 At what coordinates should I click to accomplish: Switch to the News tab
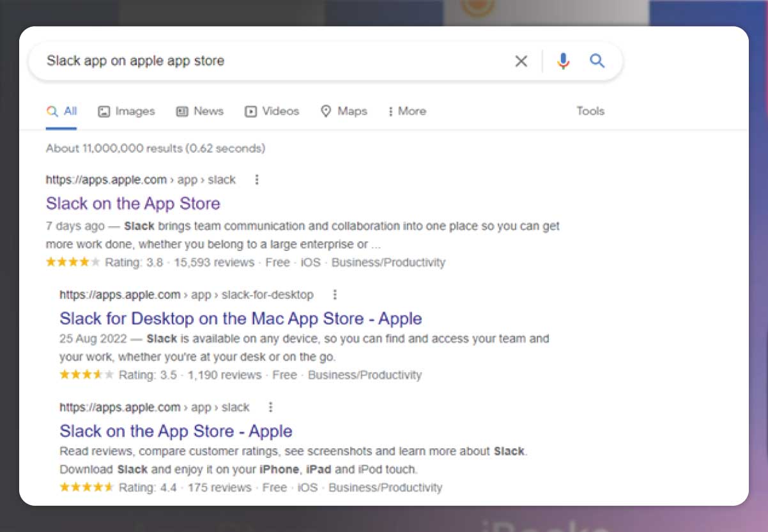[x=200, y=111]
